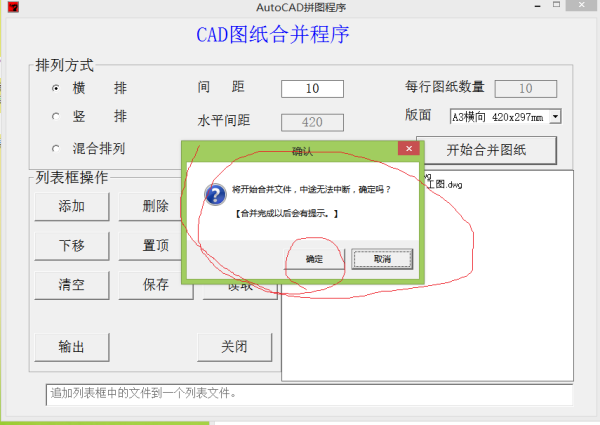Click the 水平间距 field showing 420
This screenshot has width=600, height=425.
tap(312, 122)
